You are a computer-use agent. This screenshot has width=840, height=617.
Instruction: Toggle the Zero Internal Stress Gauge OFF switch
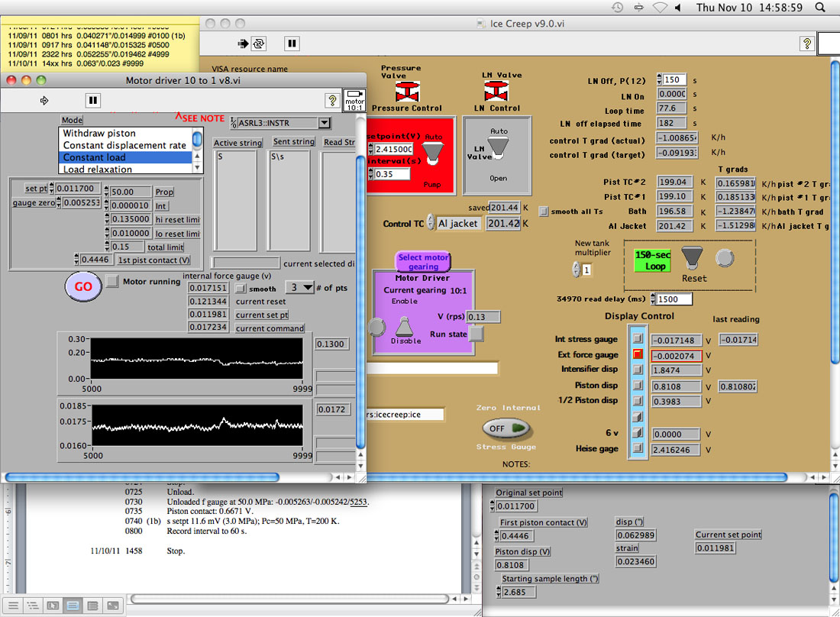[x=506, y=428]
